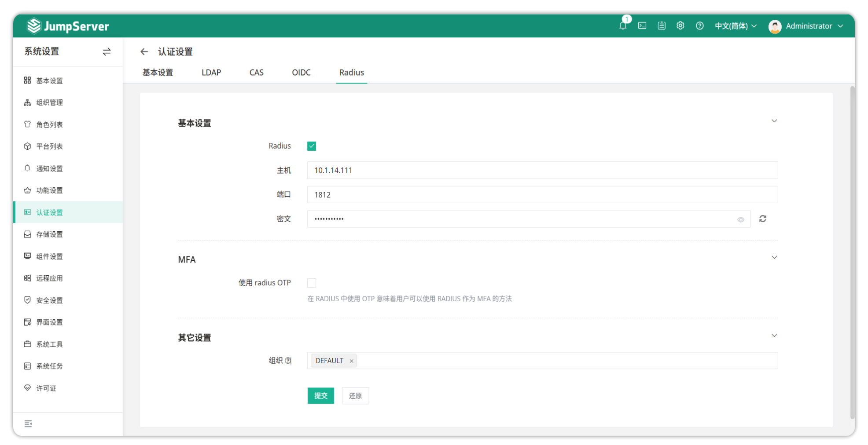
Task: Collapse the 基本设置 section chevron
Action: point(774,121)
